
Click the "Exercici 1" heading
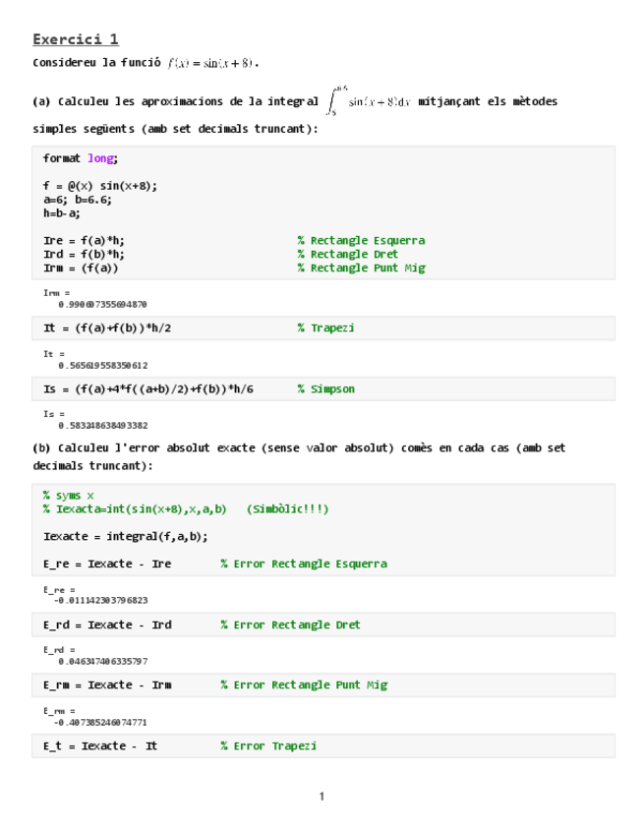[76, 39]
